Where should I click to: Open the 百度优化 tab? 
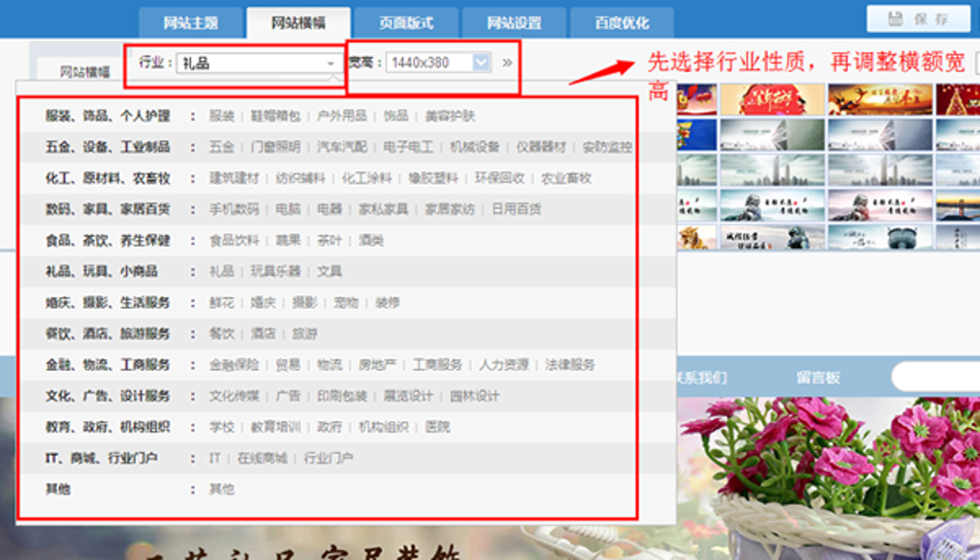[x=622, y=23]
